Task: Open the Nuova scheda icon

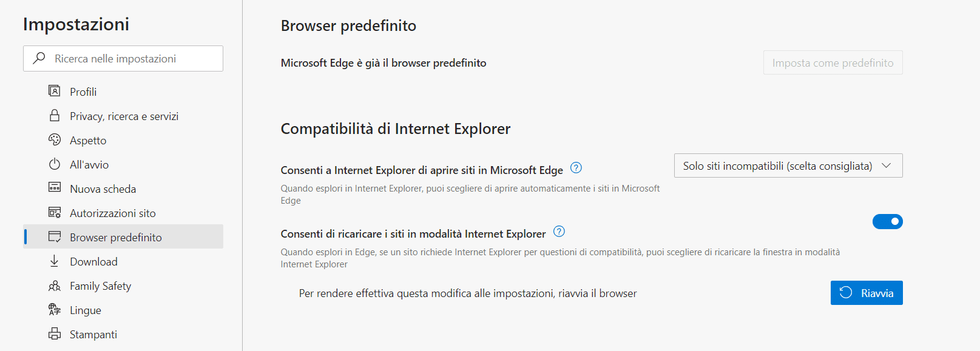Action: click(x=55, y=189)
